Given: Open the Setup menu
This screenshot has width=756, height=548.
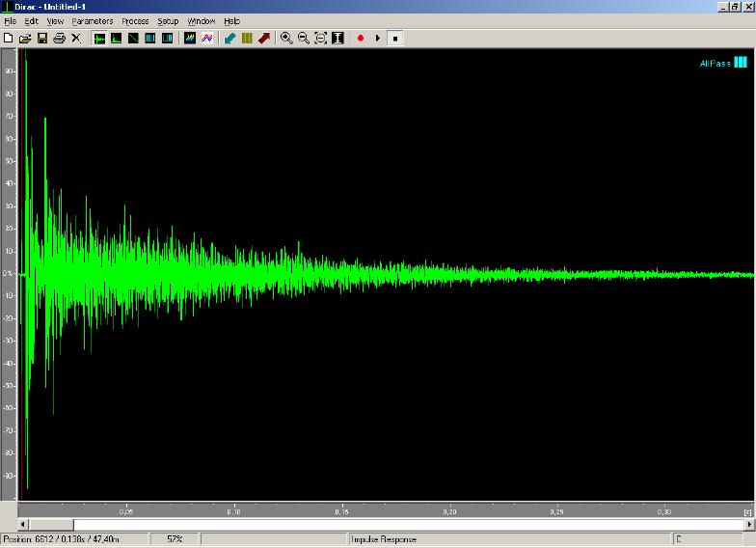Looking at the screenshot, I should tap(168, 20).
